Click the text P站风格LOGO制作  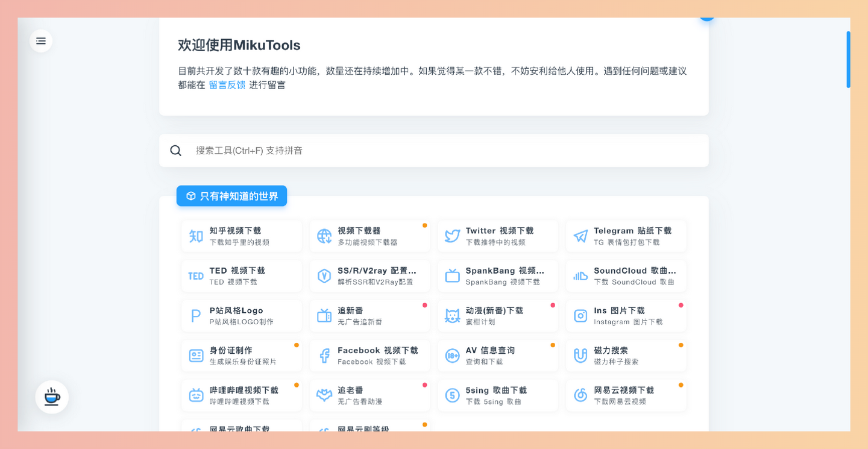point(242,322)
